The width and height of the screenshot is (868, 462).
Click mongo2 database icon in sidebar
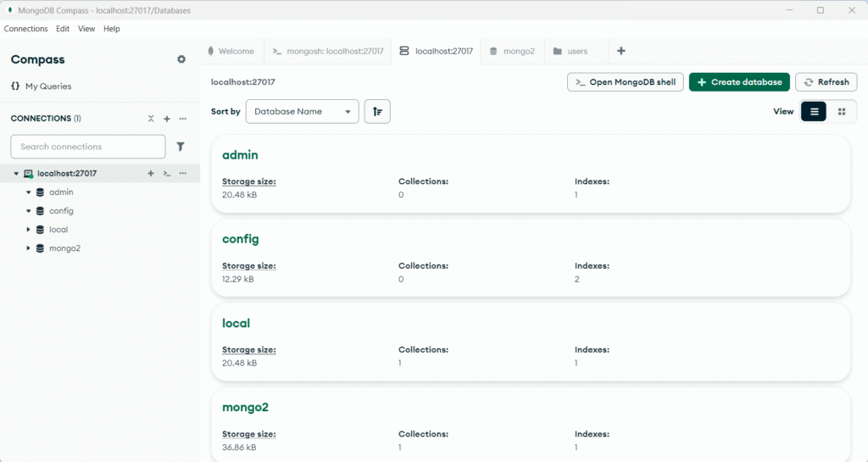pyautogui.click(x=40, y=248)
